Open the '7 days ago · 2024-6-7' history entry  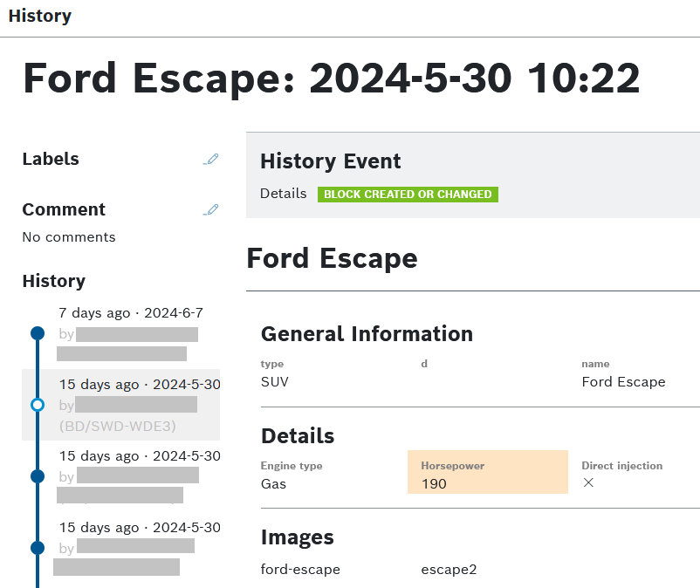click(131, 312)
